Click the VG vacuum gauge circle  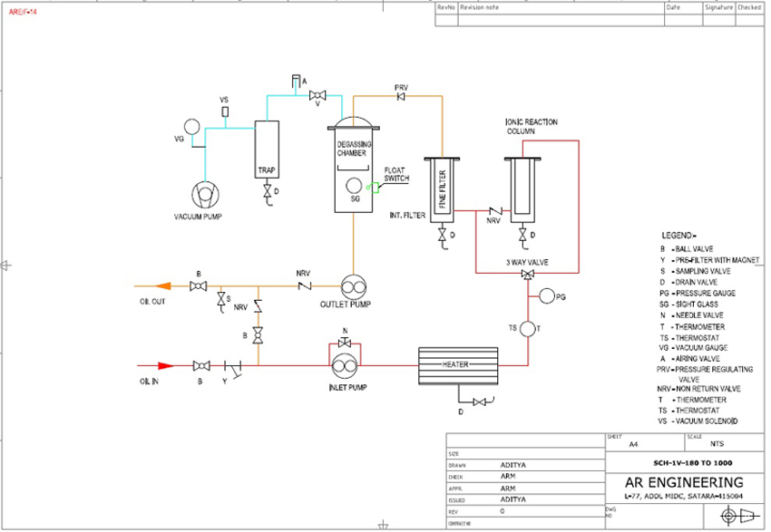pyautogui.click(x=191, y=127)
